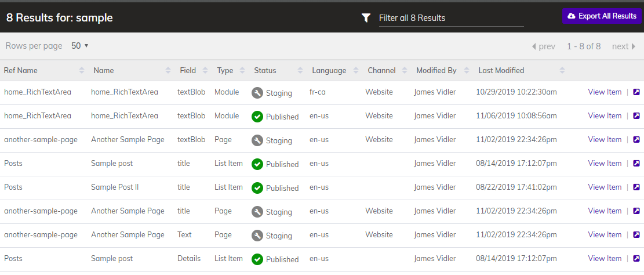Sort by Modified By column header

436,70
